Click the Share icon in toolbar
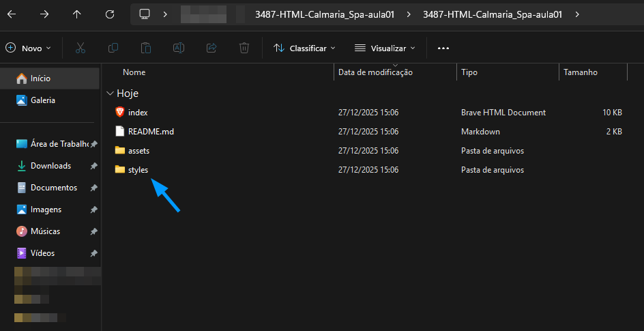 tap(211, 48)
